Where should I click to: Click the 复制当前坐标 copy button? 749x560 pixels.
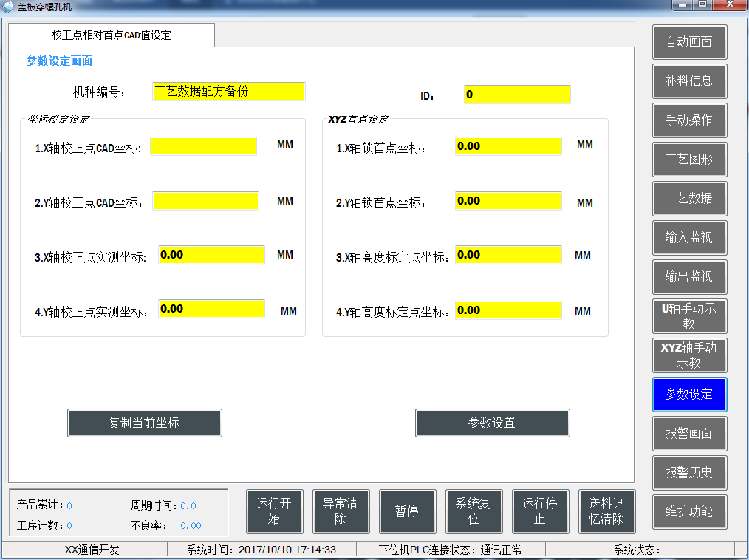click(x=144, y=423)
